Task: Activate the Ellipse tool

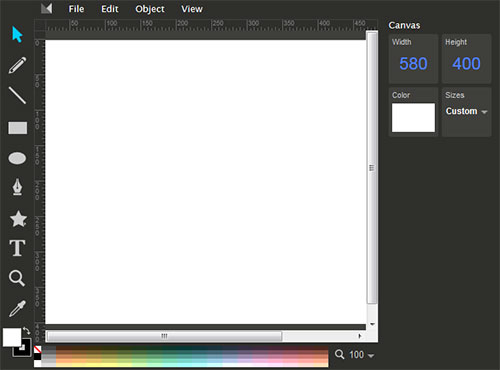Action: click(17, 158)
